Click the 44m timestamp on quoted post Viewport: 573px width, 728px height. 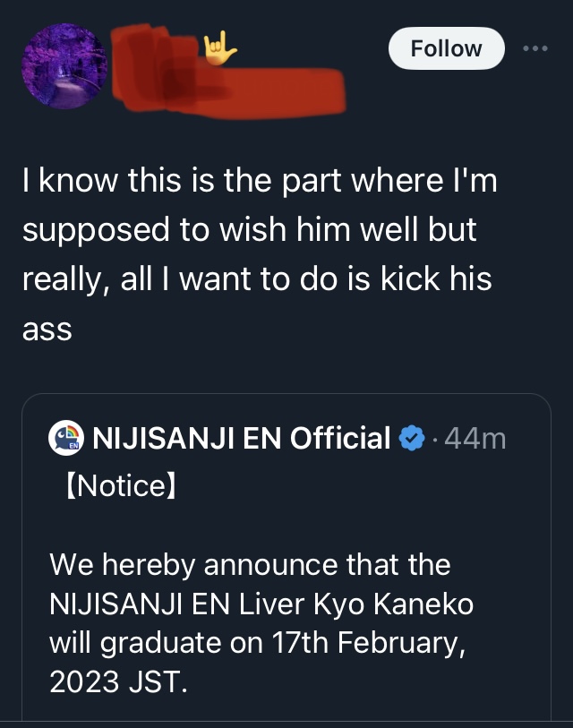[x=475, y=439]
